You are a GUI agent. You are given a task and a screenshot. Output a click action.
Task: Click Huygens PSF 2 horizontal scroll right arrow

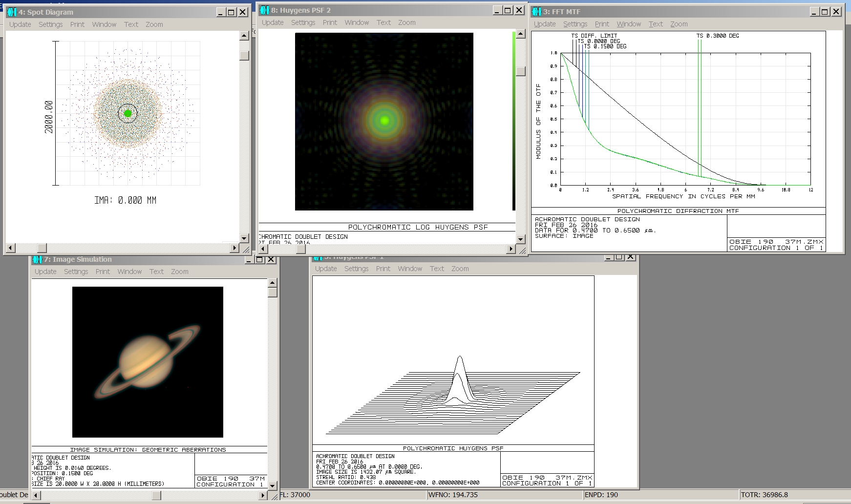click(x=511, y=249)
